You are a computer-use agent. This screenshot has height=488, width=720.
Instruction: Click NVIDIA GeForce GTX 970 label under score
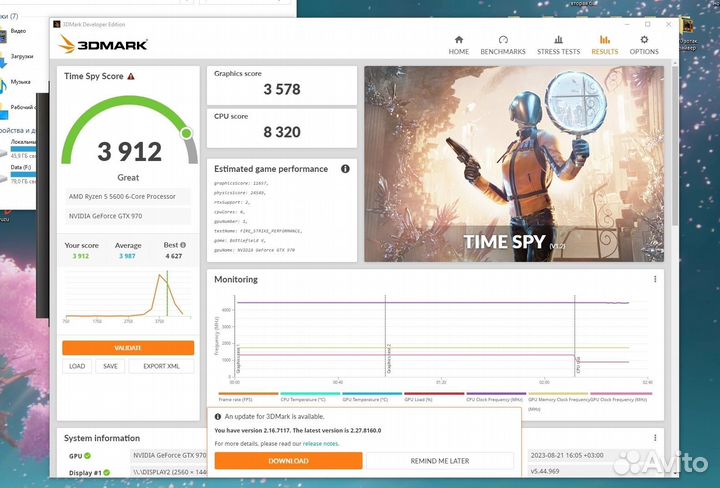coord(128,216)
